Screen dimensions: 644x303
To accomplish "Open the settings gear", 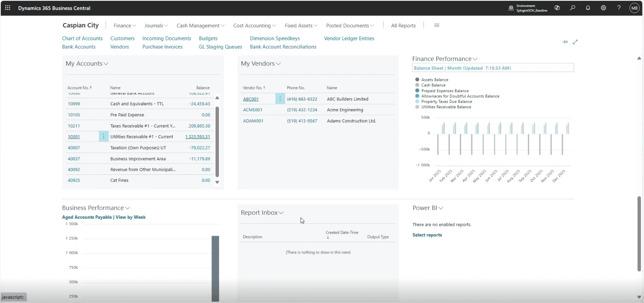I will (604, 8).
